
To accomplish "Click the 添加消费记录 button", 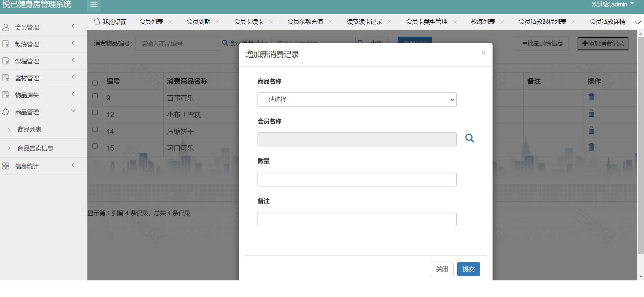I will coord(603,44).
